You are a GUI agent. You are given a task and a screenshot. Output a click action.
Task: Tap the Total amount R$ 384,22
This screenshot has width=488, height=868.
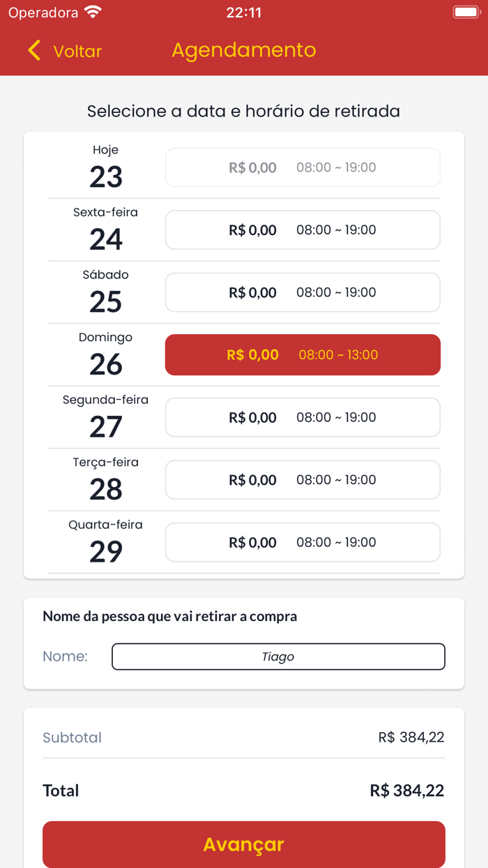(x=406, y=790)
